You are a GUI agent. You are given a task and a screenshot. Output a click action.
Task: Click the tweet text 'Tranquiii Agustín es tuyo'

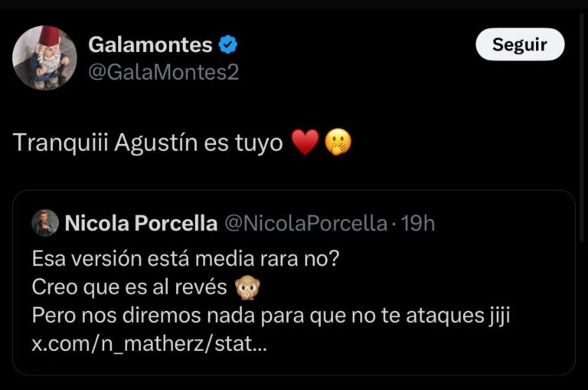click(x=148, y=143)
